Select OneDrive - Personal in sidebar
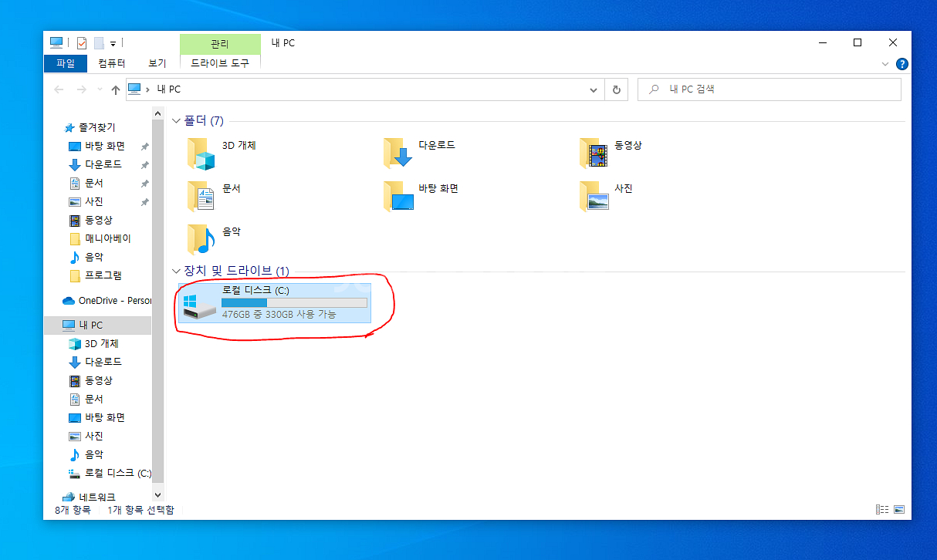 tap(107, 300)
